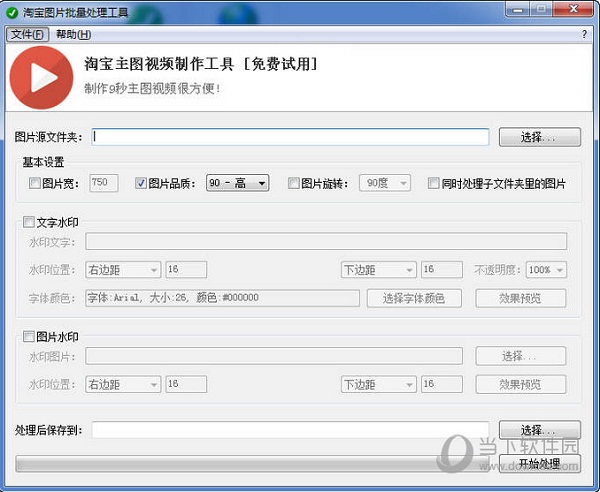Open the 文件(F) menu
600x492 pixels.
click(27, 34)
